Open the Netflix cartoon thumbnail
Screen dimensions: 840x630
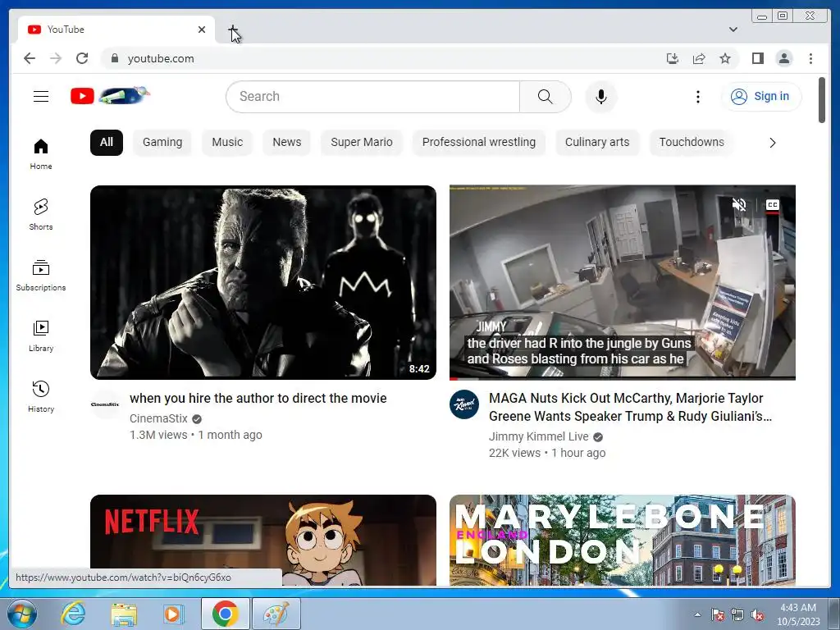click(263, 540)
